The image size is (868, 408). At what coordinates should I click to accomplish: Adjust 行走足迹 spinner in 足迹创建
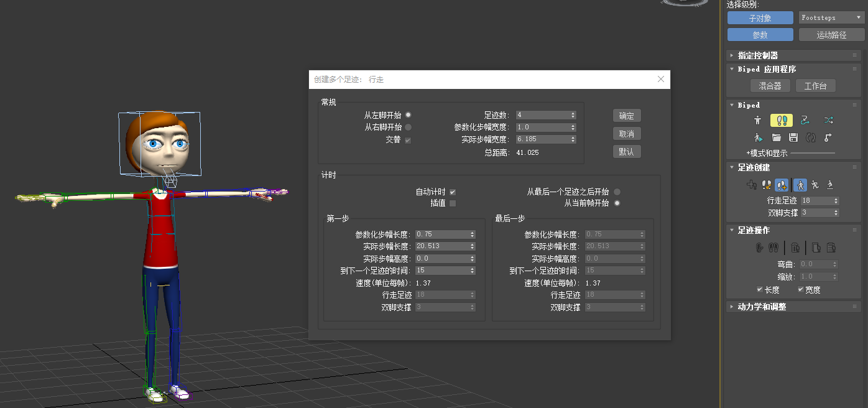[836, 201]
